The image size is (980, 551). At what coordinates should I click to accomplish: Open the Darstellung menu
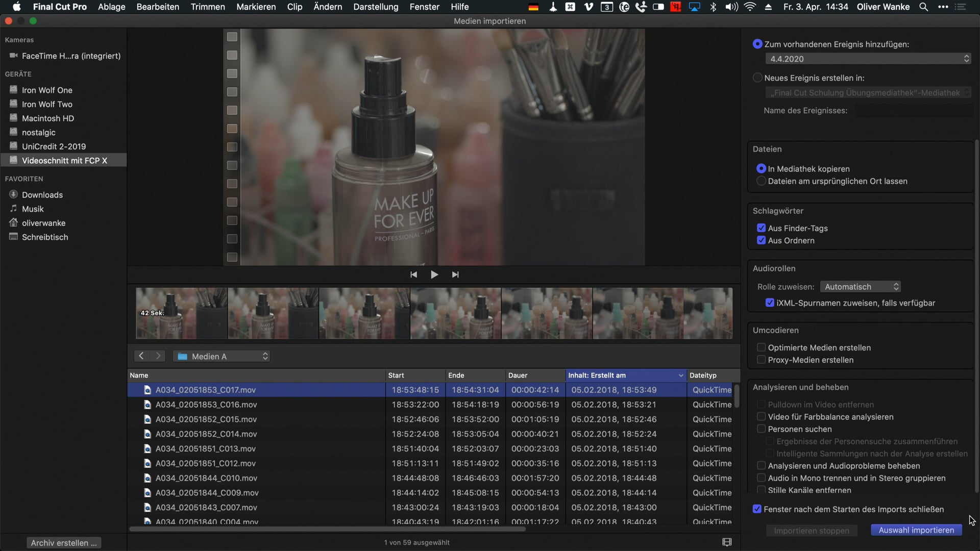point(375,7)
